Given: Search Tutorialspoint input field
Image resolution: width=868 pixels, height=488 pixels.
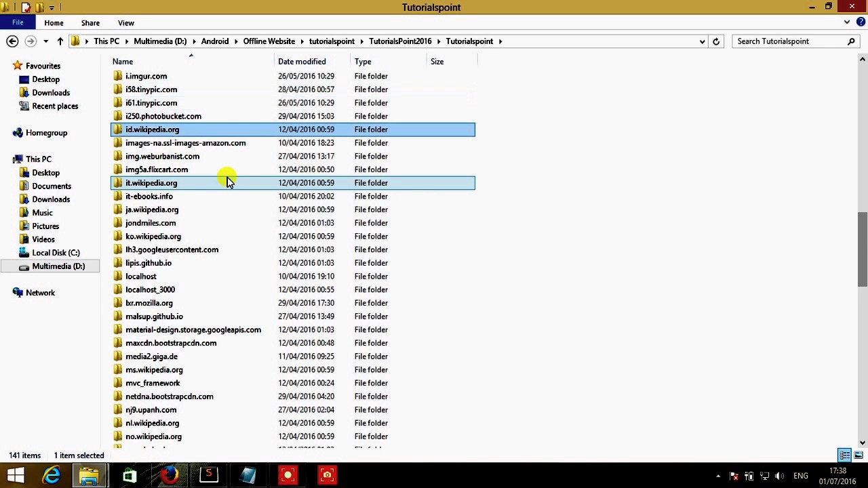Looking at the screenshot, I should (789, 41).
